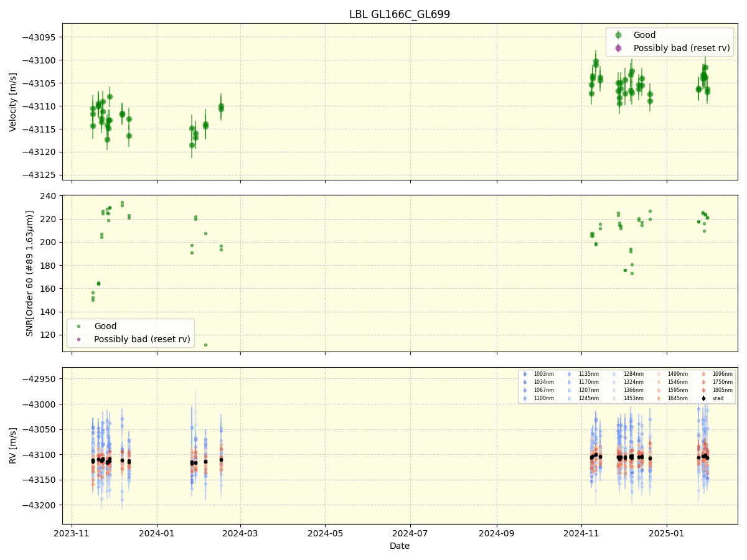Click the 1453nm legend entry

(x=633, y=398)
